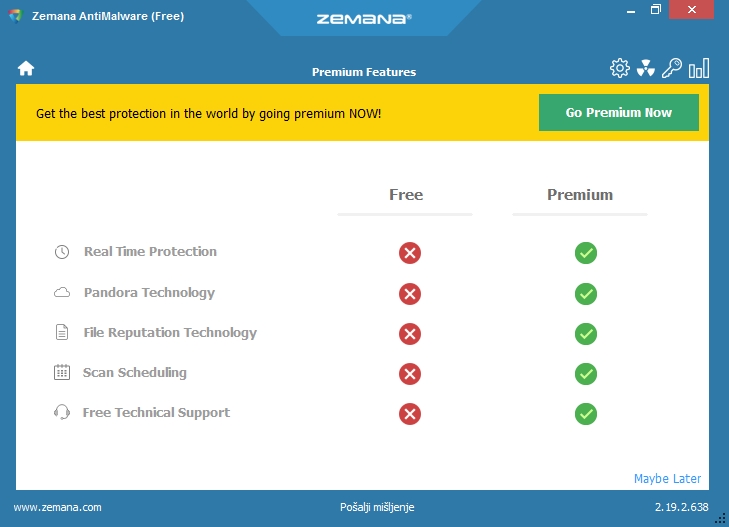Open the reports bar chart icon
This screenshot has width=729, height=527.
pyautogui.click(x=699, y=68)
